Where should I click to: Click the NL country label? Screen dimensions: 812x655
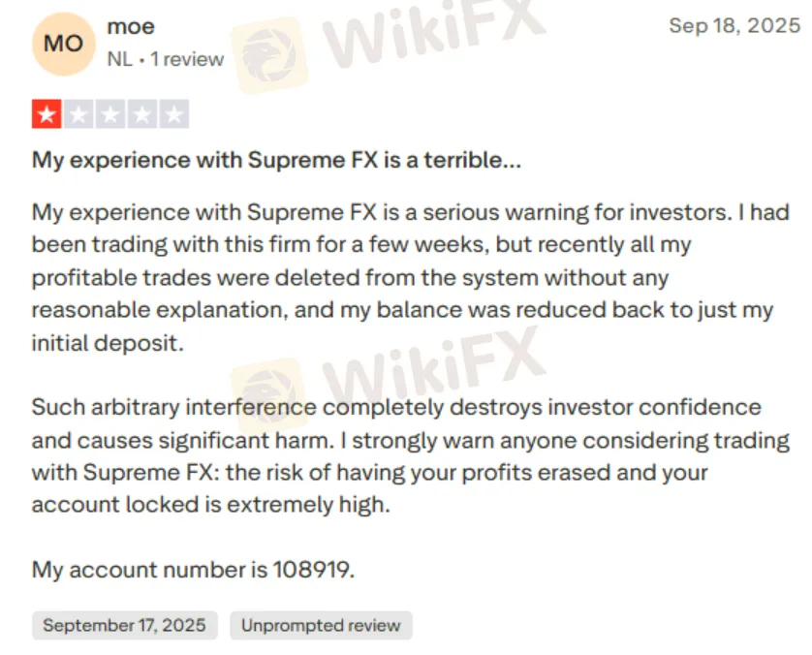point(119,59)
